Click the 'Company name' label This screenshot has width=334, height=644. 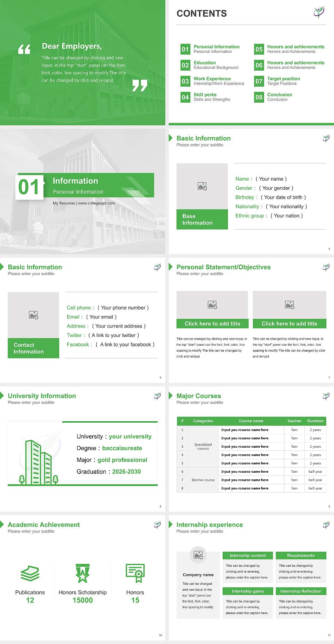tap(198, 575)
